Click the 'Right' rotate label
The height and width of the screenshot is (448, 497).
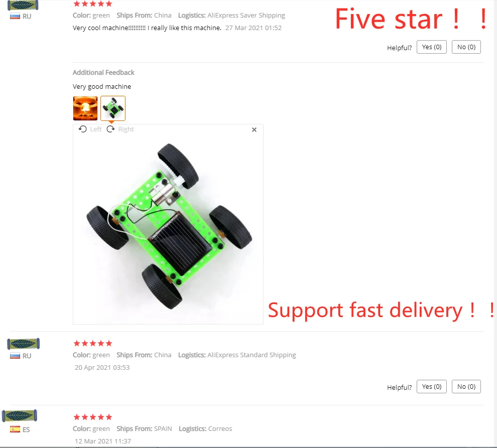126,129
